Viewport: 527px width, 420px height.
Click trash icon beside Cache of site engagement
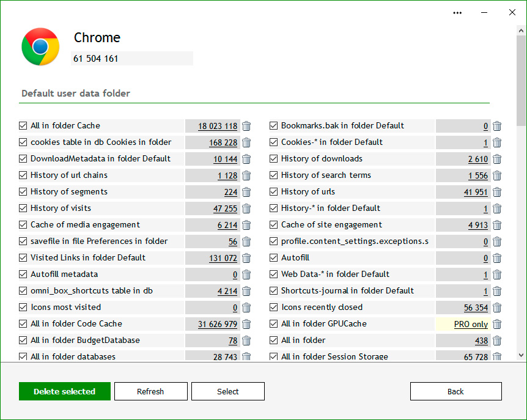point(497,225)
